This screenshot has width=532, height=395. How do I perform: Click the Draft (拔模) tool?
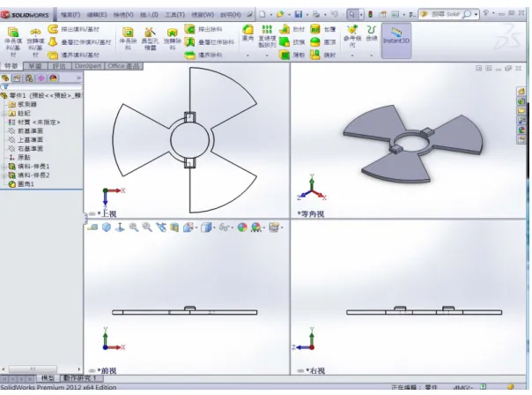pos(292,42)
